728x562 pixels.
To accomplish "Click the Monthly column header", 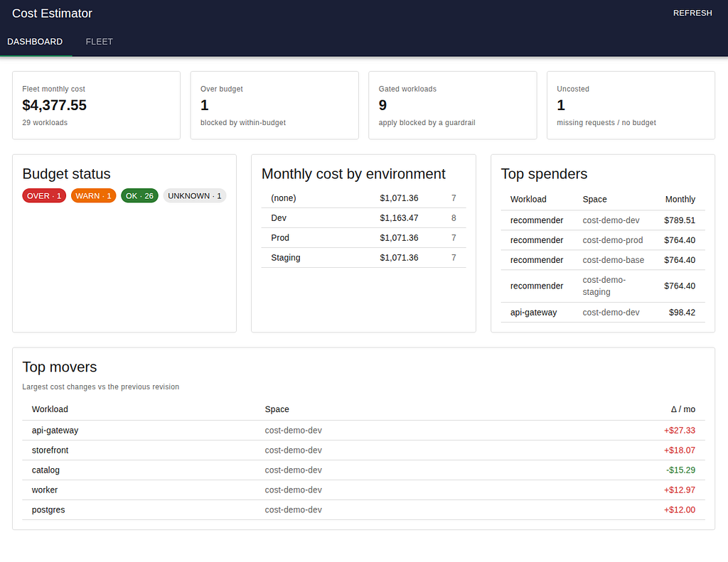I will click(680, 199).
